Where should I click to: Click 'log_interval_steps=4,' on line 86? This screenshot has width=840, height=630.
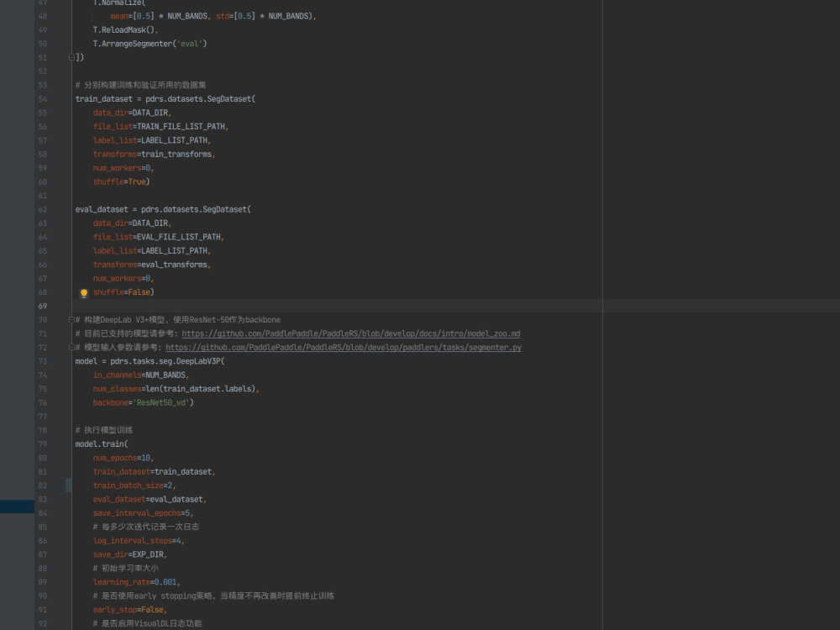pos(139,540)
